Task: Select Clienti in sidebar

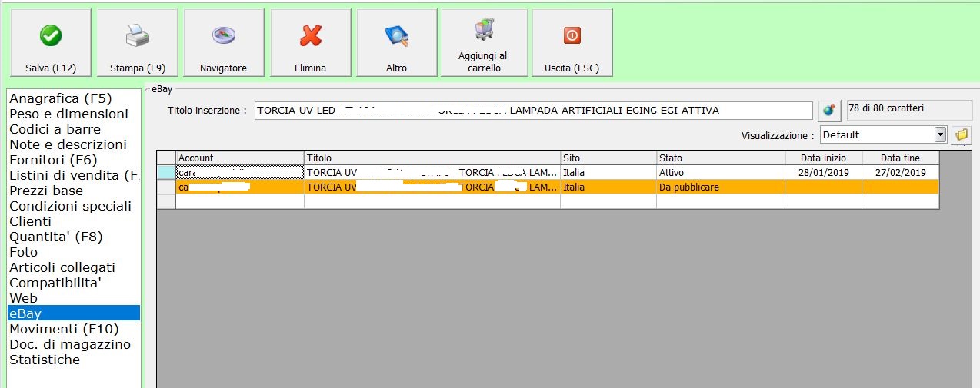Action: coord(30,221)
